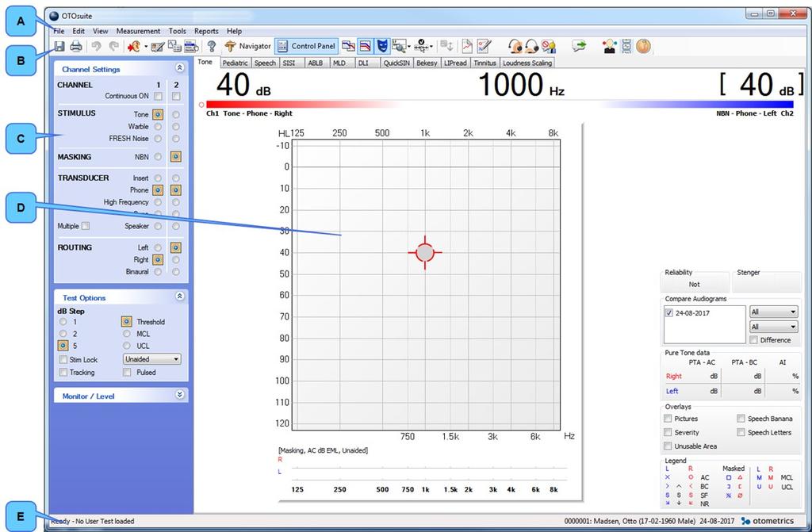The height and width of the screenshot is (532, 812).
Task: Open the Reports menu
Action: (206, 31)
